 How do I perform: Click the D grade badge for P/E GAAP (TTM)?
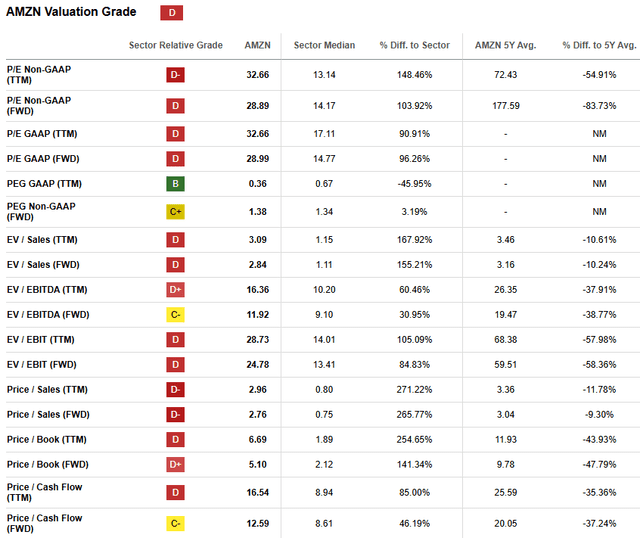[x=175, y=134]
